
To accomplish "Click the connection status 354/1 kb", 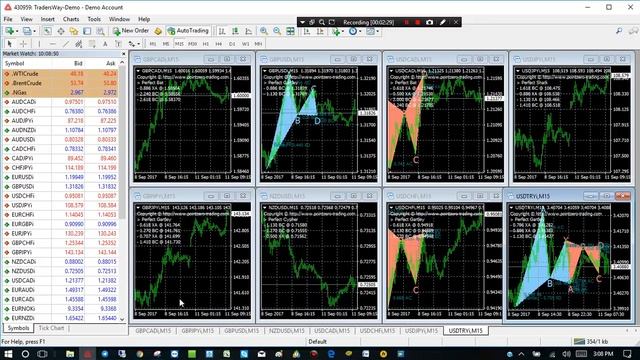I will [x=591, y=341].
